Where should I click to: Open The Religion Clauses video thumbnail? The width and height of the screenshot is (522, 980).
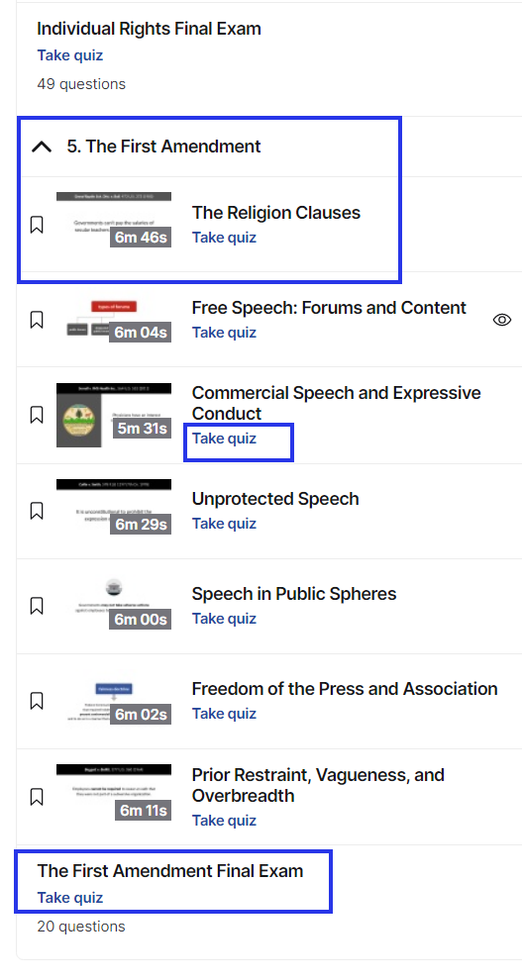[114, 220]
